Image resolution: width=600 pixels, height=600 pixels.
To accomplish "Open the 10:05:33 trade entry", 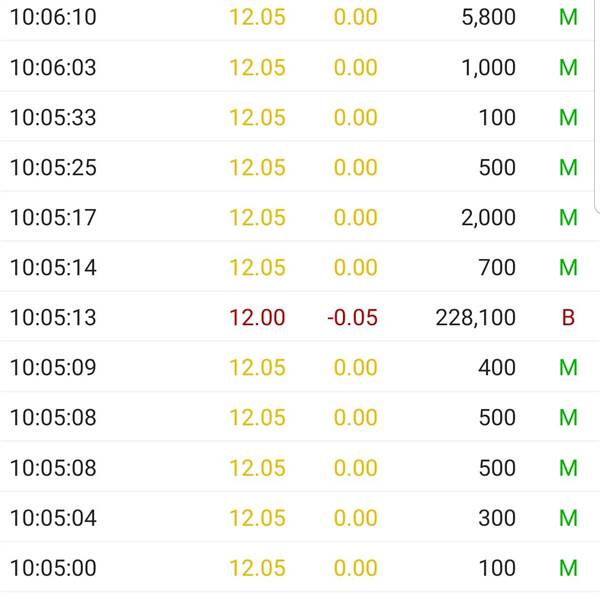I will click(x=297, y=117).
